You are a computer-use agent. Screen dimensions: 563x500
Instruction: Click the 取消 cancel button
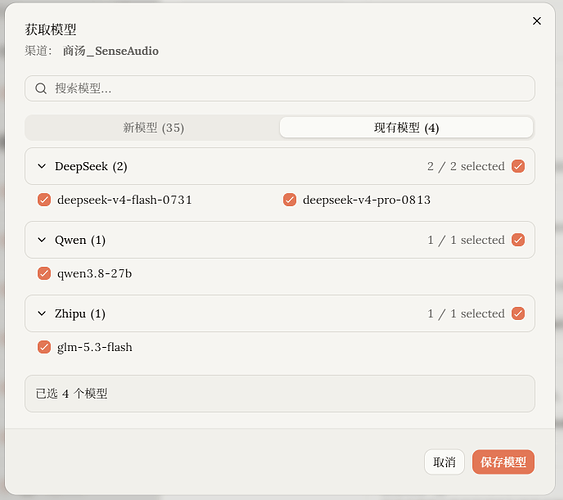tap(444, 462)
